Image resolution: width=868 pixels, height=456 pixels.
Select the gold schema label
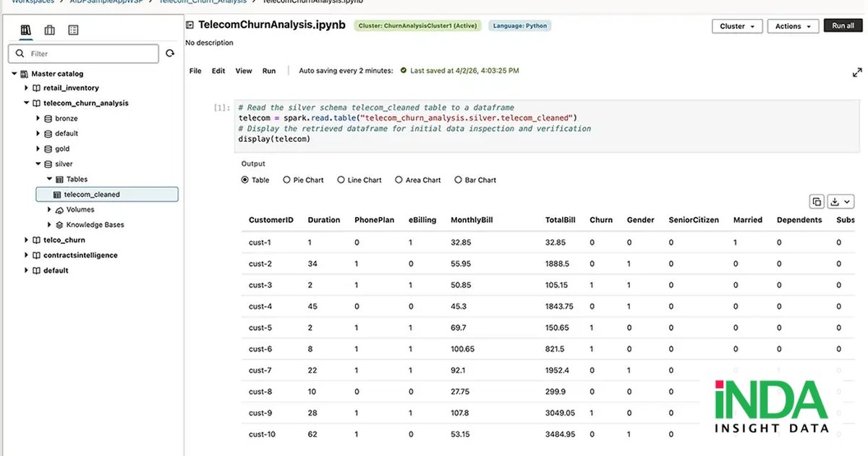(x=62, y=149)
